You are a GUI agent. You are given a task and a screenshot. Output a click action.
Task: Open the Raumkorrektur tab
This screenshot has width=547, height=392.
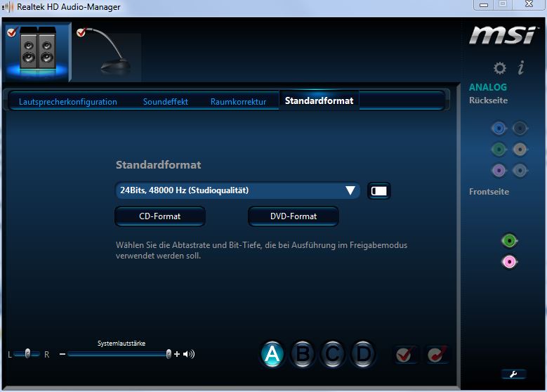pyautogui.click(x=238, y=102)
